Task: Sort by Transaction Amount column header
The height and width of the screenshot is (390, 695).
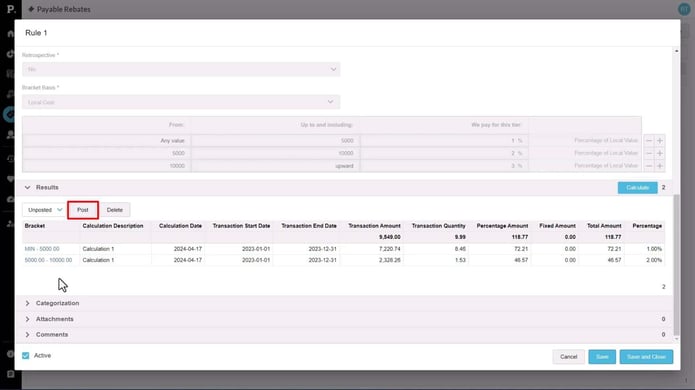Action: tap(374, 226)
